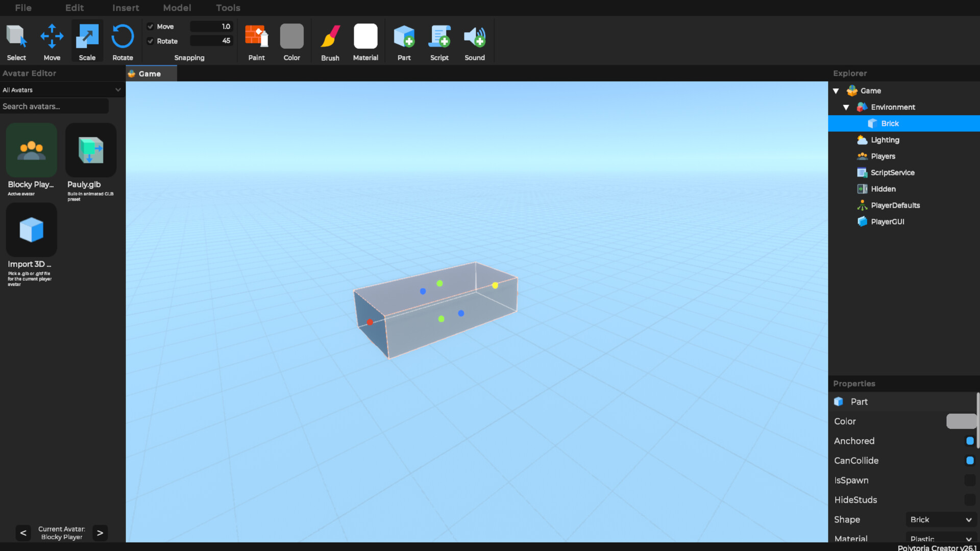This screenshot has height=551, width=980.
Task: Go to the next avatar arrow button
Action: (100, 533)
